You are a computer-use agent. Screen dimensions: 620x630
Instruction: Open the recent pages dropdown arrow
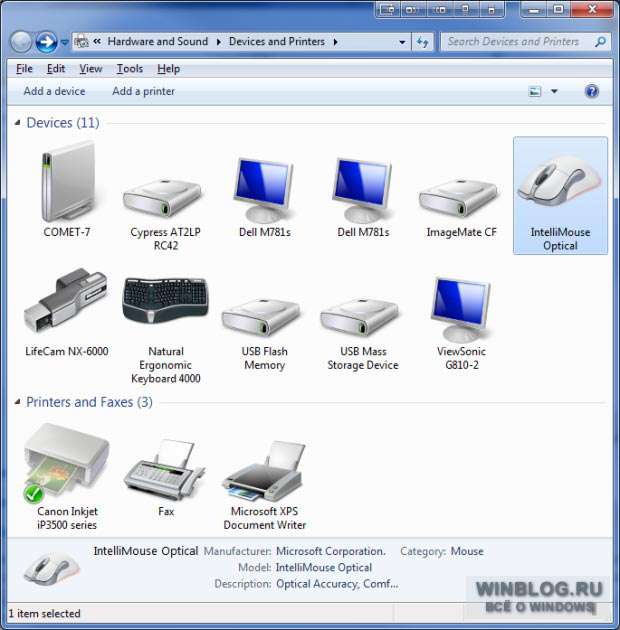tap(64, 42)
